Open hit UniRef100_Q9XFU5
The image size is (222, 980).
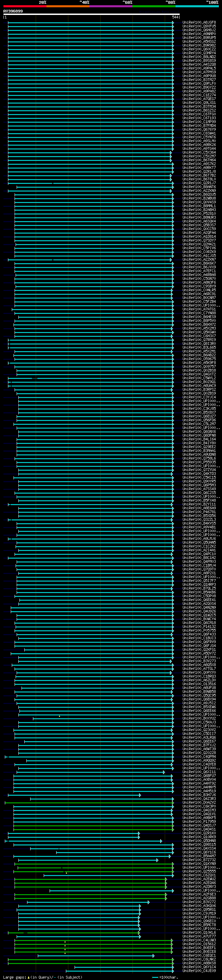point(199,26)
